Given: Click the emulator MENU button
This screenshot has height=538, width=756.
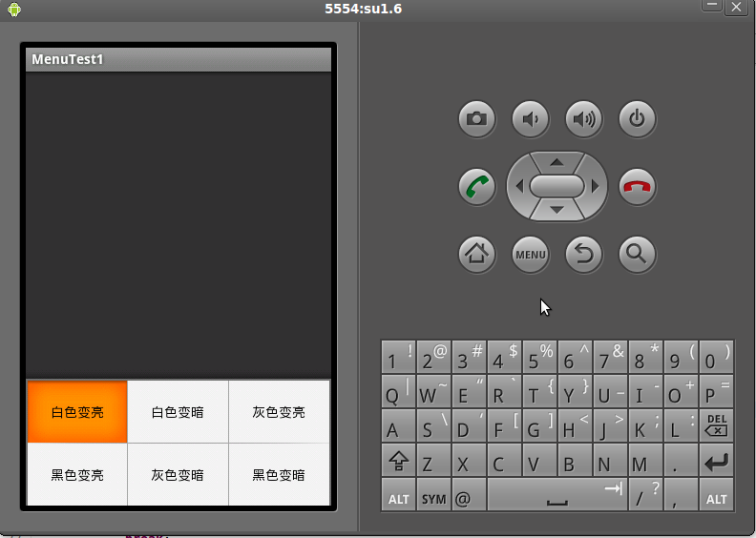Looking at the screenshot, I should coord(531,254).
